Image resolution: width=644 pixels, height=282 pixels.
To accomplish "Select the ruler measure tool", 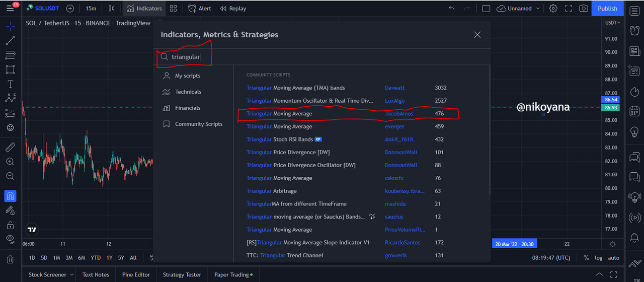I will tap(10, 147).
